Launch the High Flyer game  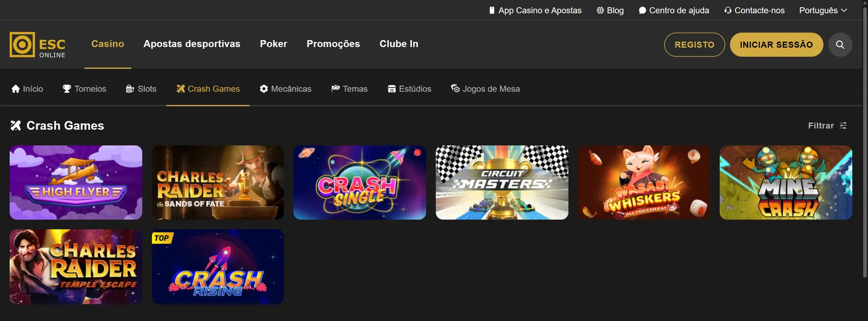(76, 182)
